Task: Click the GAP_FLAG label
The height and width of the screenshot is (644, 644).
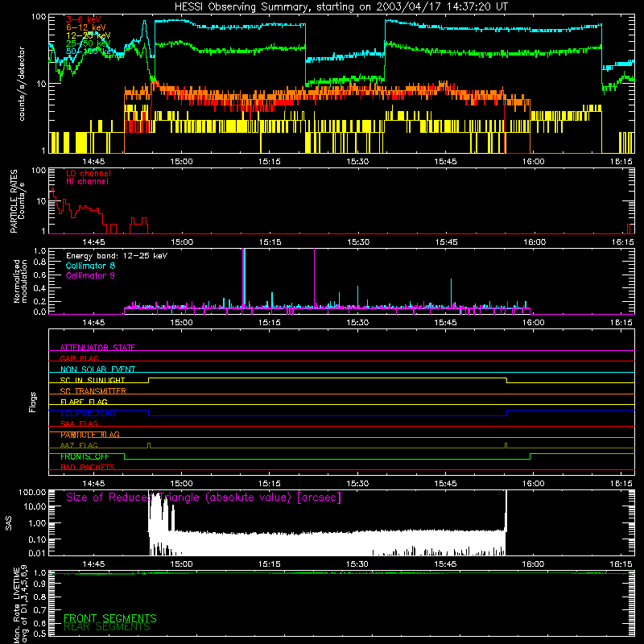Action: tap(79, 358)
